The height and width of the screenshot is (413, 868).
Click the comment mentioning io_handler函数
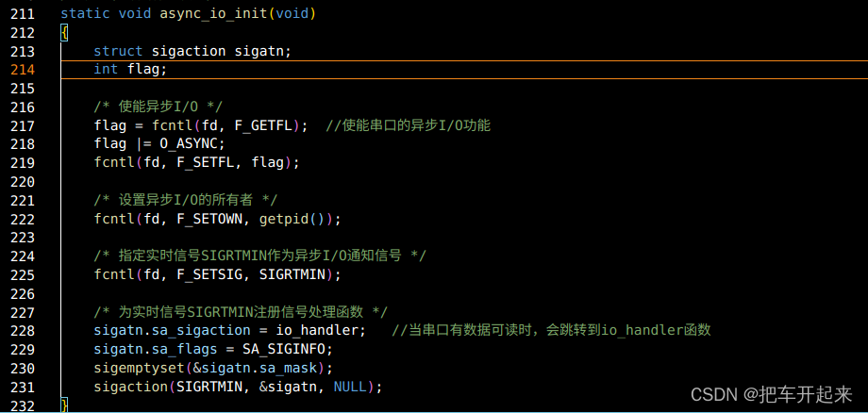pyautogui.click(x=551, y=331)
